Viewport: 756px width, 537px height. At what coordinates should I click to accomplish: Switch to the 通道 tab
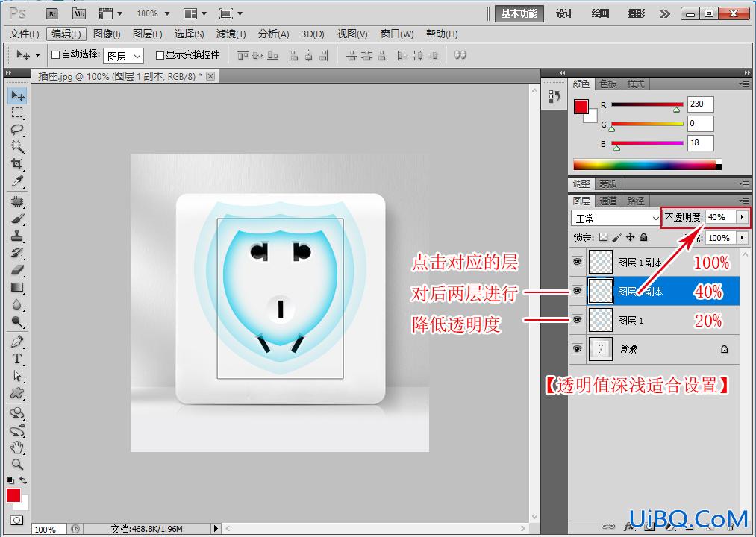tap(607, 201)
